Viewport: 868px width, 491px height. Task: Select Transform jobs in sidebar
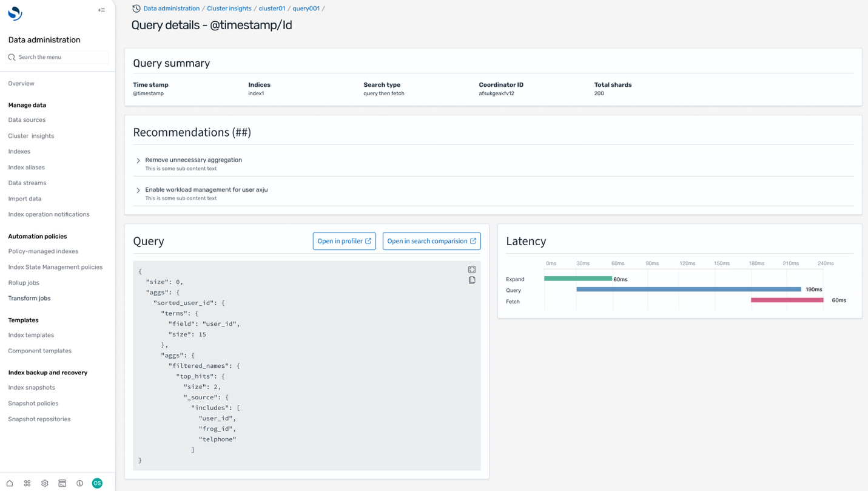click(29, 299)
